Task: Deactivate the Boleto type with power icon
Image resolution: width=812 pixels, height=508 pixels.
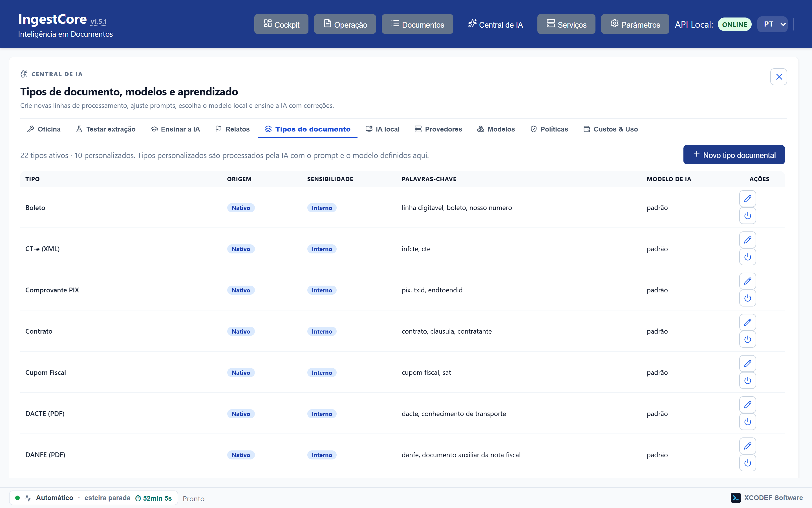Action: pos(747,216)
